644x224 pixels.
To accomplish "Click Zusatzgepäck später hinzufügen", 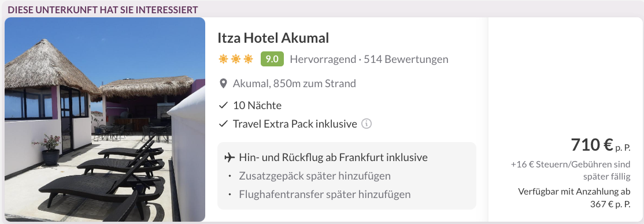I will coord(314,176).
